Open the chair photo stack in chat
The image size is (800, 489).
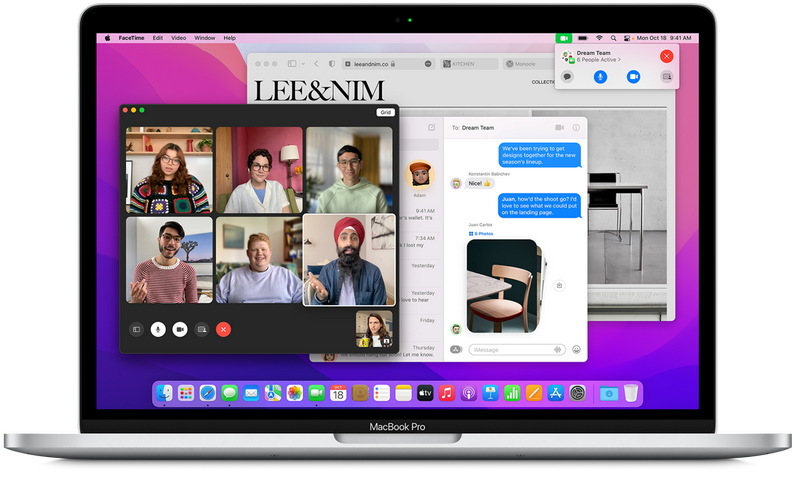[503, 284]
